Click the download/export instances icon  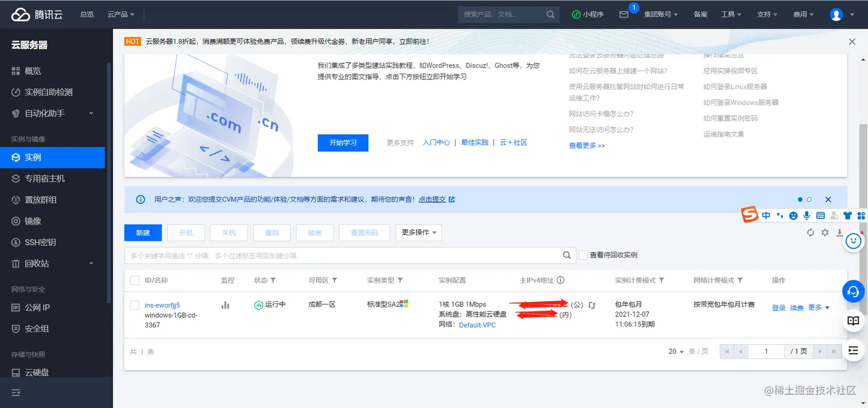pyautogui.click(x=839, y=232)
